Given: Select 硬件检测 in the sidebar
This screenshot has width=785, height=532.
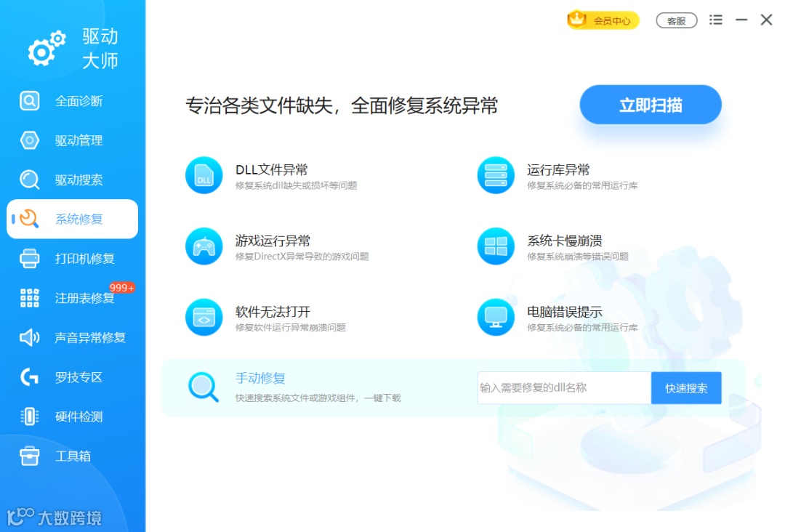Looking at the screenshot, I should coord(72,416).
